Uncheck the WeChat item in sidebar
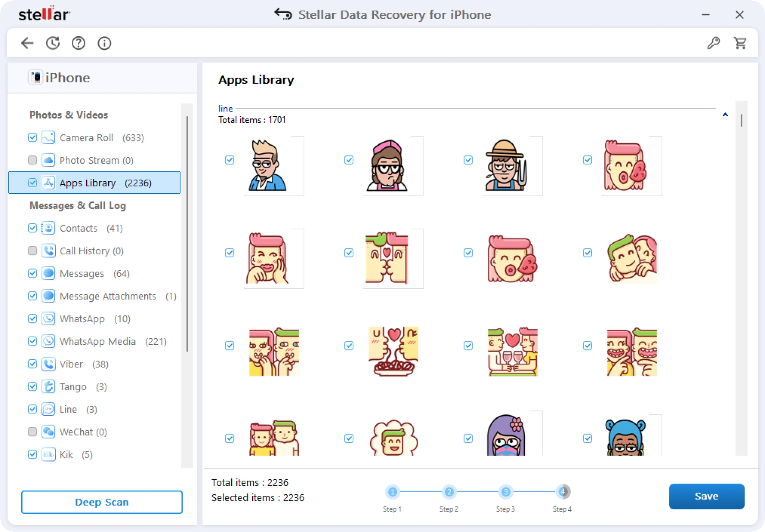The height and width of the screenshot is (532, 765). click(x=32, y=432)
